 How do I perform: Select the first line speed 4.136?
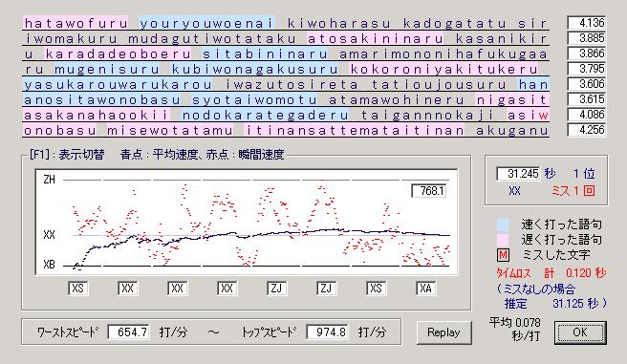587,23
